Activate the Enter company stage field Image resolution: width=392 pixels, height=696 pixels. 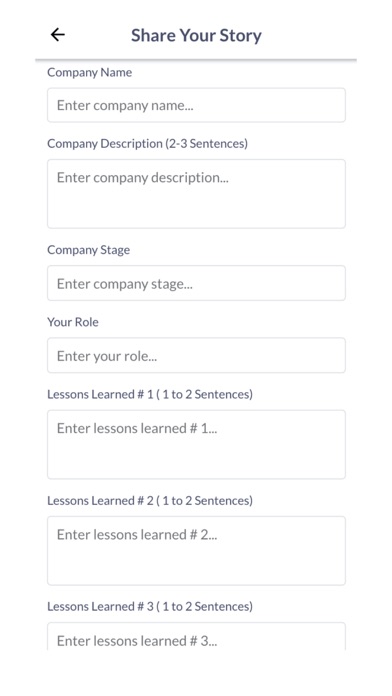(196, 283)
